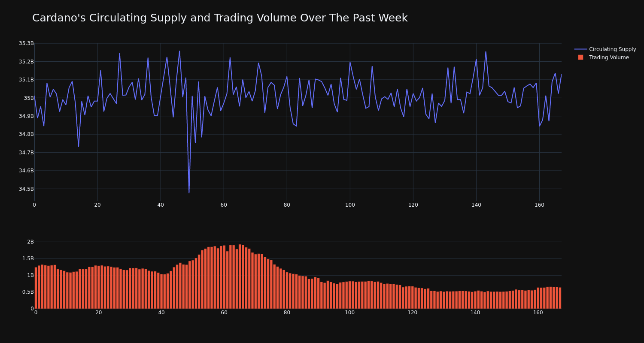This screenshot has width=644, height=343.
Task: Click x-axis tick 60 under supply chart
Action: [224, 205]
